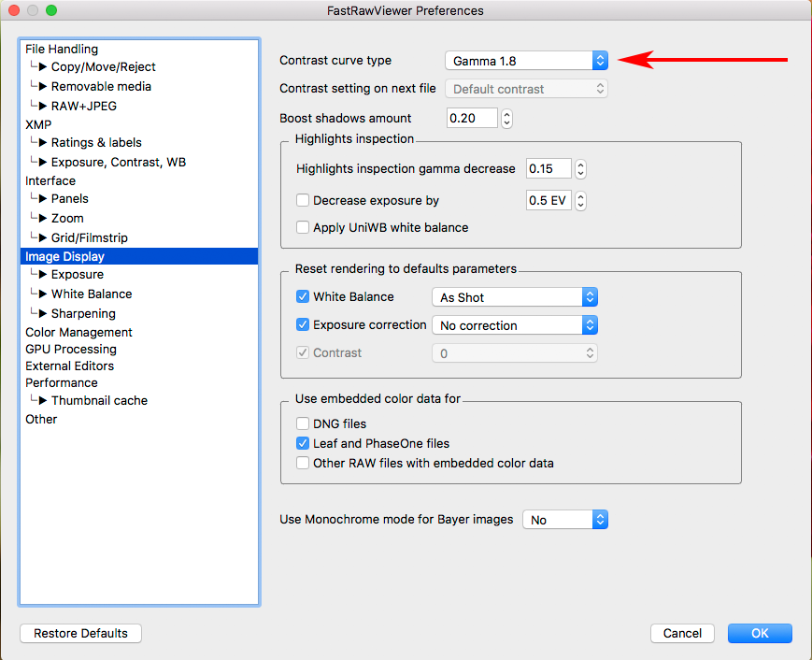Select the Thumbnail cache subsection
Screen dimensions: 812x660
pyautogui.click(x=99, y=400)
